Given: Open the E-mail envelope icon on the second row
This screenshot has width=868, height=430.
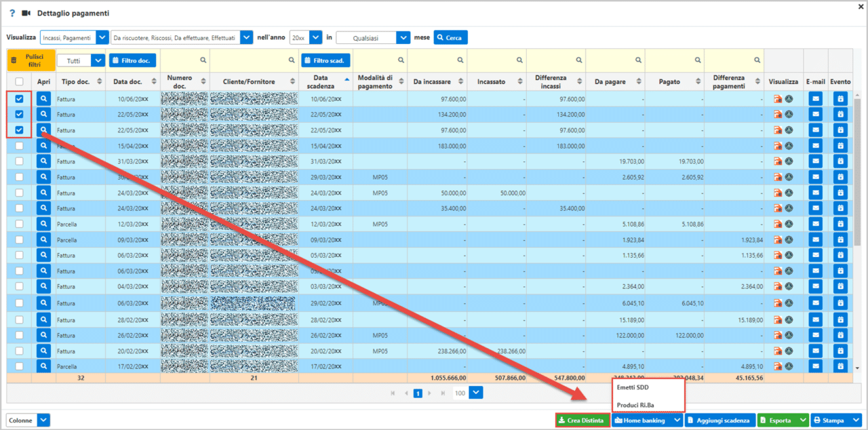Looking at the screenshot, I should [815, 114].
